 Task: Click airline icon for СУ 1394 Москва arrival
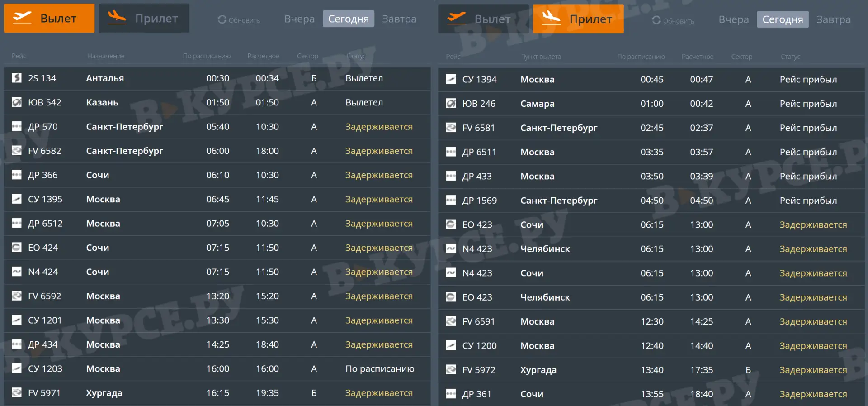pyautogui.click(x=451, y=79)
